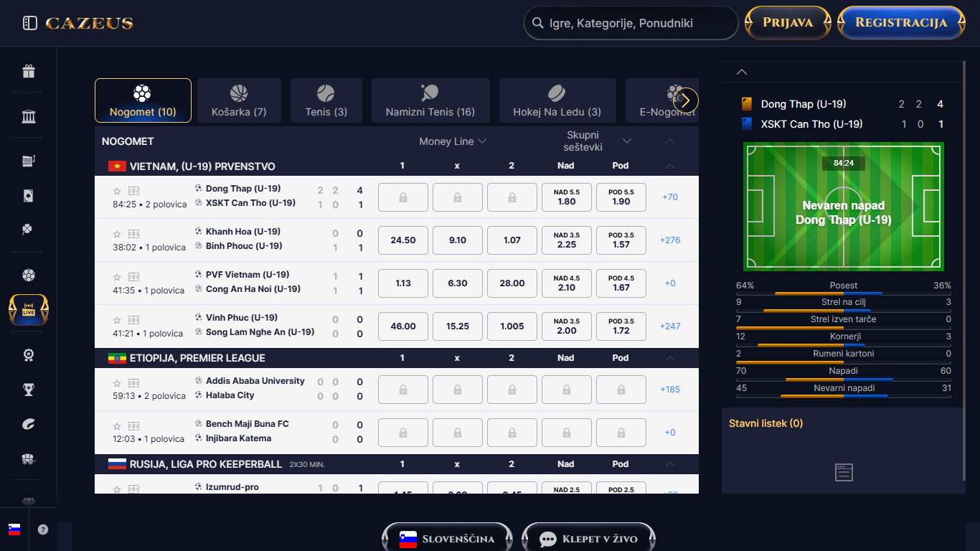Open match statistics icon for Khanh Hoa row

[x=133, y=234]
